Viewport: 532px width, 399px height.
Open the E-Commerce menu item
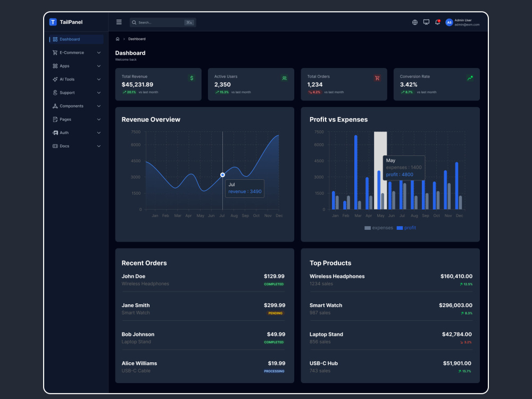[x=76, y=53]
